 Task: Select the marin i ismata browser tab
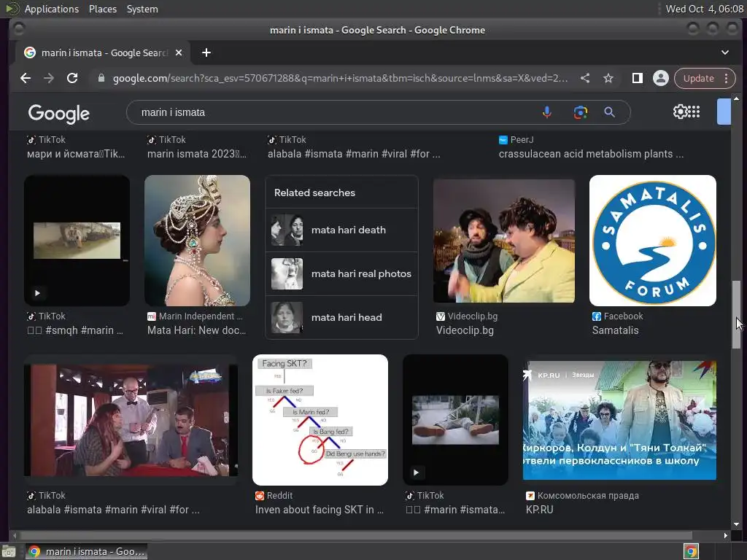103,52
